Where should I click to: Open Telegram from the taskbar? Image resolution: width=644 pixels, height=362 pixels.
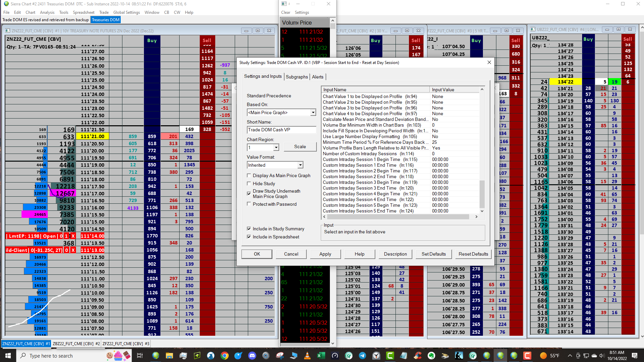point(362,356)
